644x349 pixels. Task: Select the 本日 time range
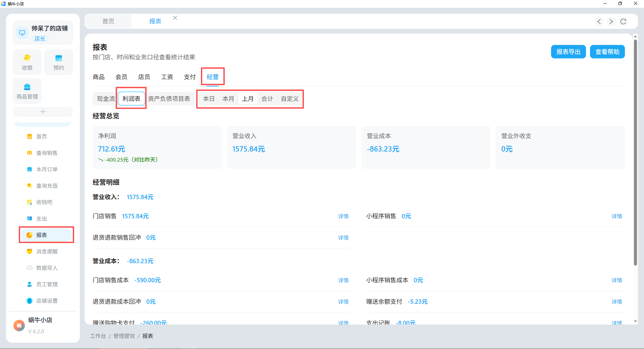pos(209,99)
